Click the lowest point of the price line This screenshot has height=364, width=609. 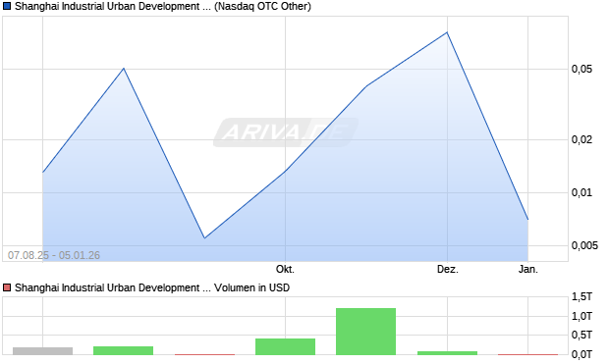pos(204,237)
